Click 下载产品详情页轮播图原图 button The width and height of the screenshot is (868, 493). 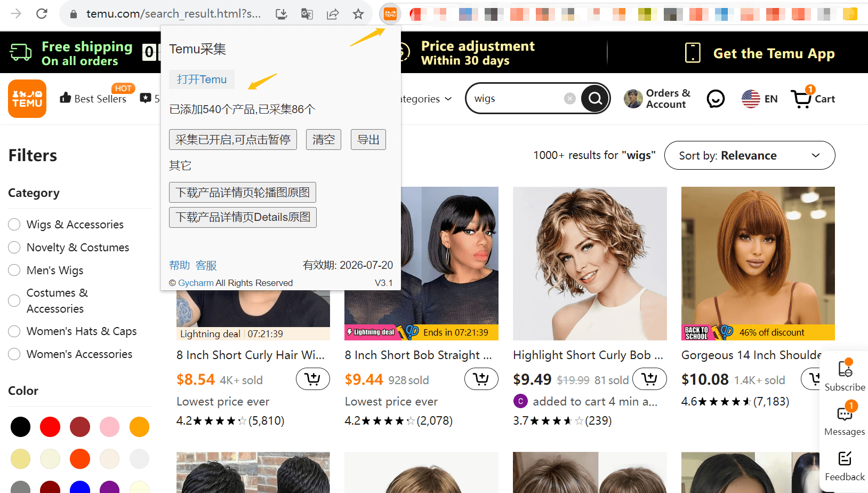tap(243, 192)
